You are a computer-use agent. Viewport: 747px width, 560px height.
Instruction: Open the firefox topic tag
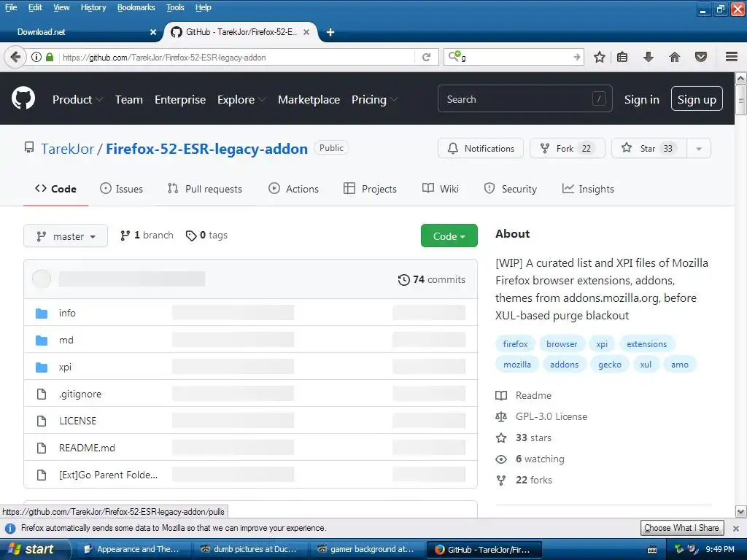tap(515, 344)
